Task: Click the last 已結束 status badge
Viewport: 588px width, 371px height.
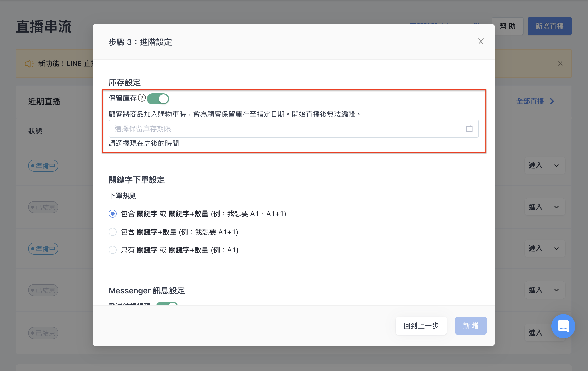Action: (x=43, y=333)
